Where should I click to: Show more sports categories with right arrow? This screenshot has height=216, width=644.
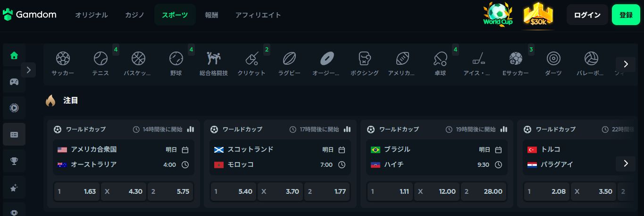(626, 64)
